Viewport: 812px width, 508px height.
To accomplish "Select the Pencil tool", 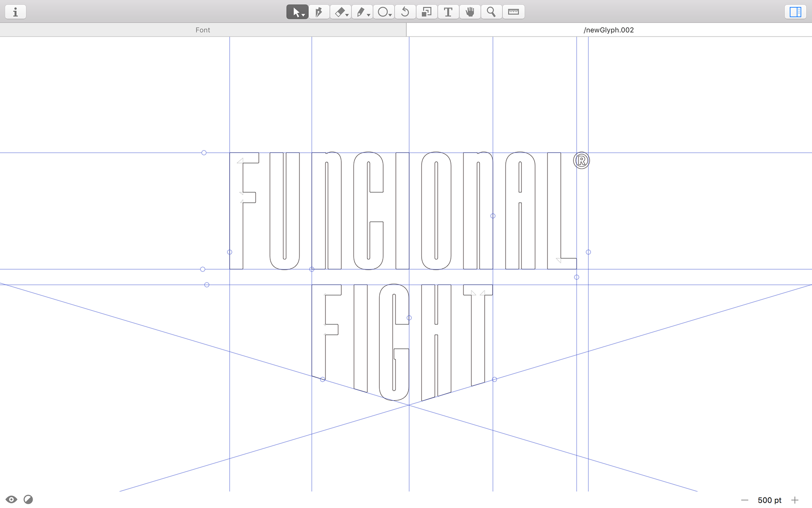I will click(362, 12).
